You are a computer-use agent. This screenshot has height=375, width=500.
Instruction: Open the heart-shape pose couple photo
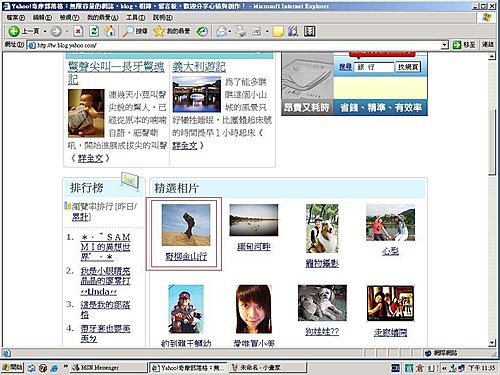pyautogui.click(x=390, y=222)
